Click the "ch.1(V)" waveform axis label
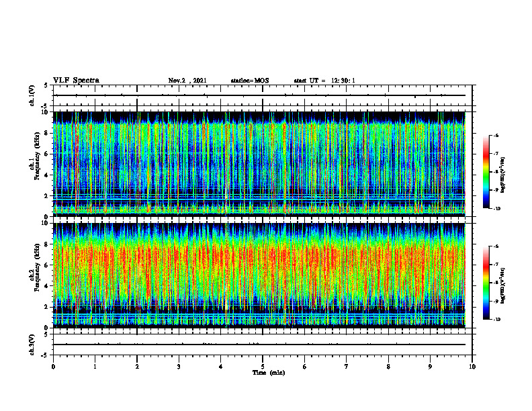This screenshot has height=411, width=532. pyautogui.click(x=32, y=95)
